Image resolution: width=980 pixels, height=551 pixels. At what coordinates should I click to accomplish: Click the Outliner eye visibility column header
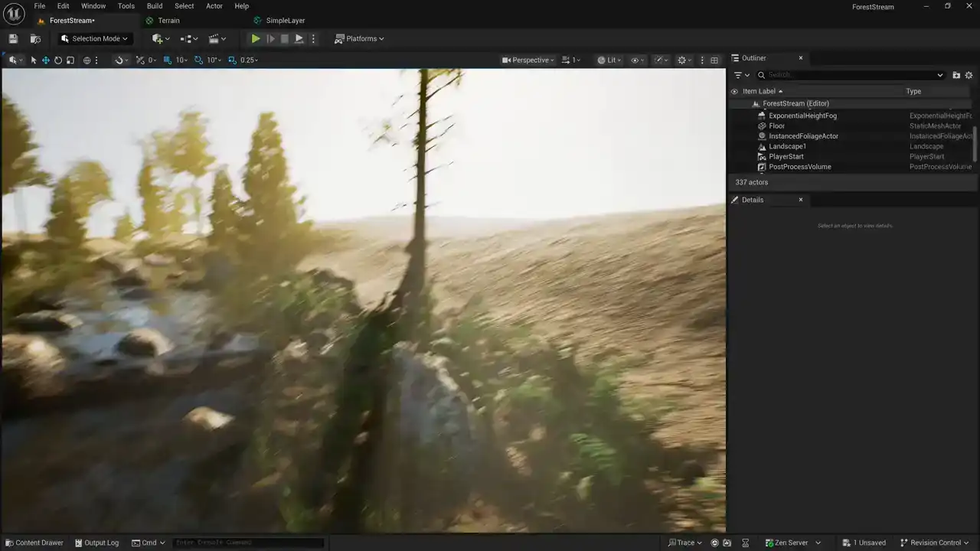pos(734,92)
